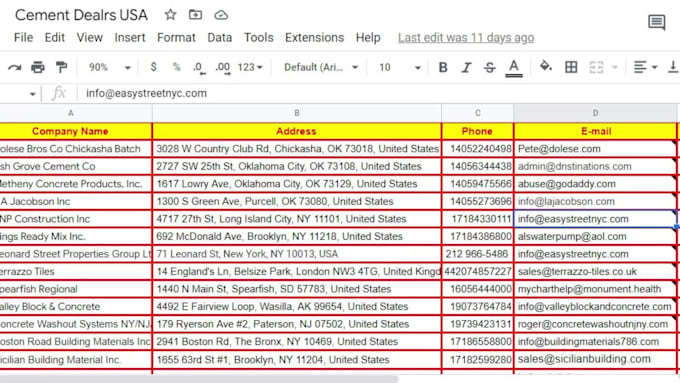Format as currency with dollar sign
Image resolution: width=680 pixels, height=383 pixels.
pyautogui.click(x=153, y=67)
